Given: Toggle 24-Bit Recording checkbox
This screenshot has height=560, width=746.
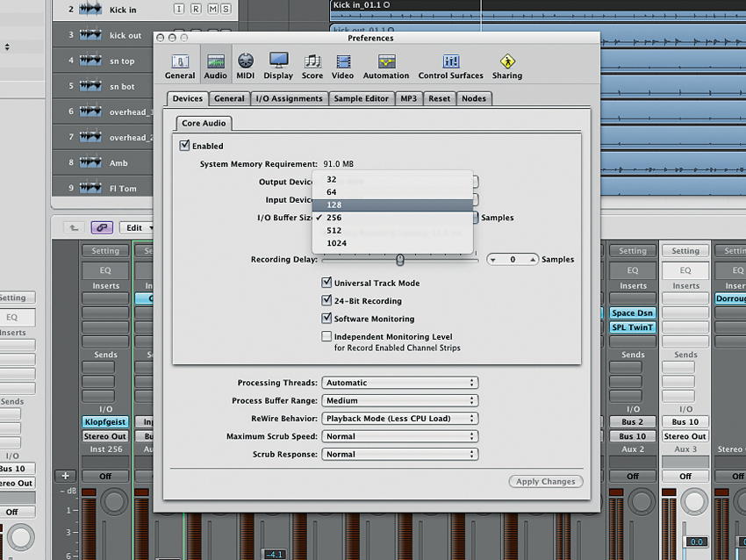Looking at the screenshot, I should point(326,300).
